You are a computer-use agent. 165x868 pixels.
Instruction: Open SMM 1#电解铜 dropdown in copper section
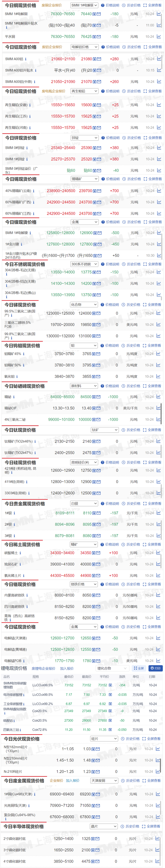[x=84, y=5]
